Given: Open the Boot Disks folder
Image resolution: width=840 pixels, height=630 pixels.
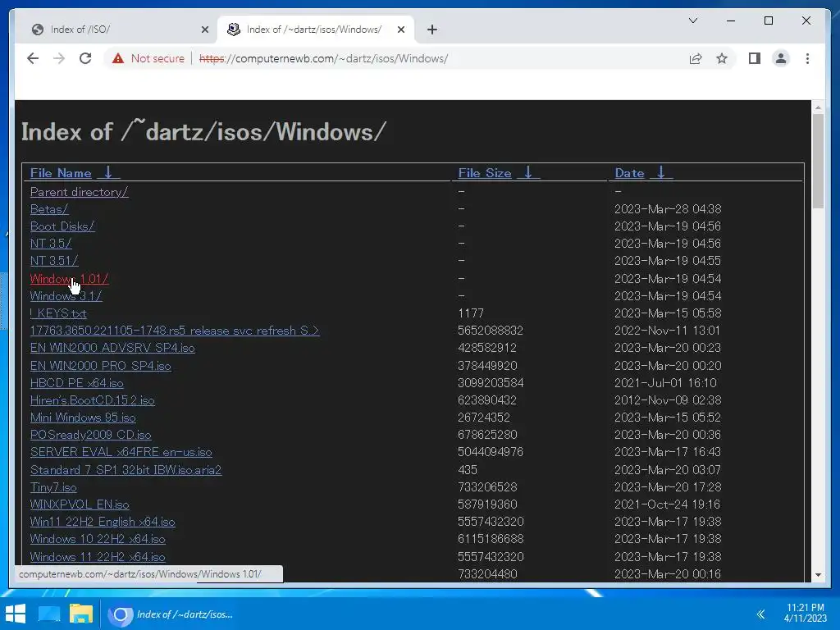Looking at the screenshot, I should click(x=62, y=226).
